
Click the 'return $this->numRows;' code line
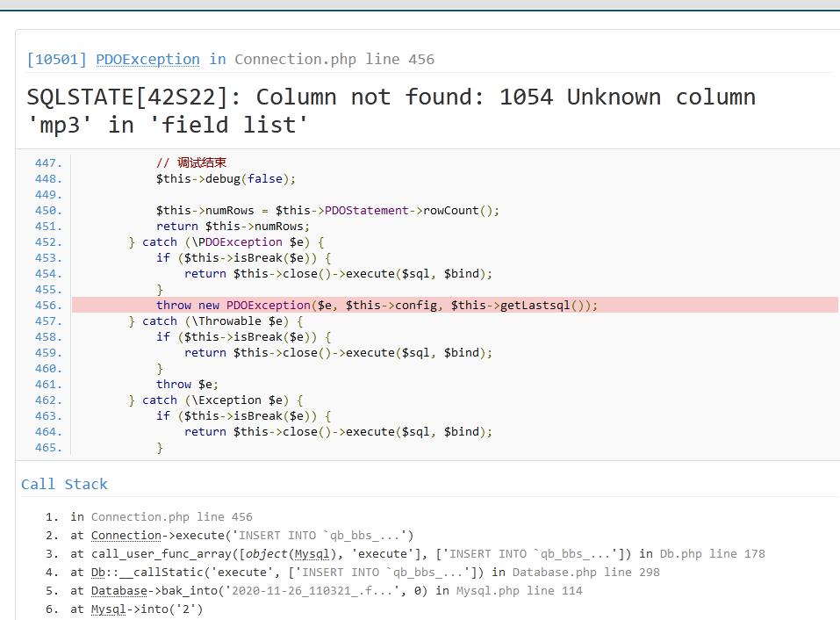click(233, 226)
